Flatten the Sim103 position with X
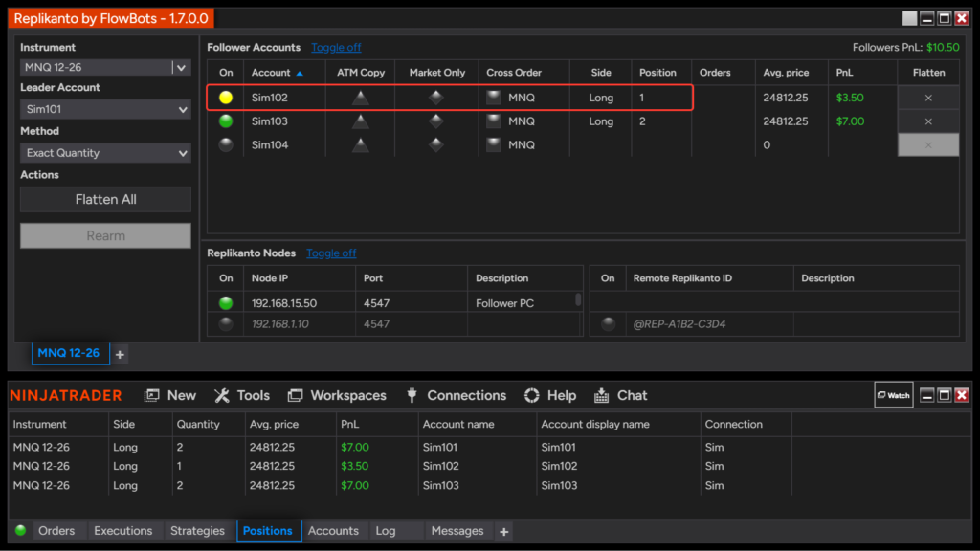 tap(928, 121)
